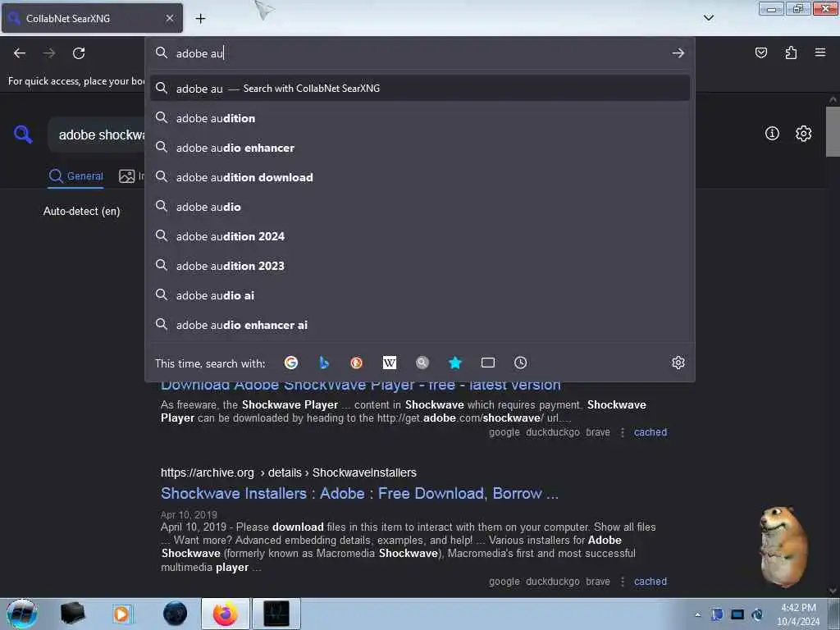Show hidden system tray icons
Viewport: 840px width, 630px height.
tap(697, 614)
